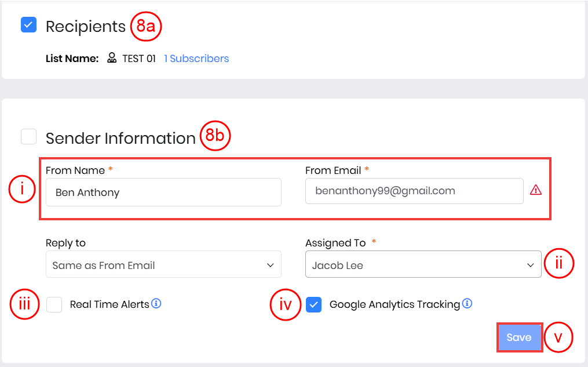Uncheck the Recipients section checkbox

click(x=28, y=25)
